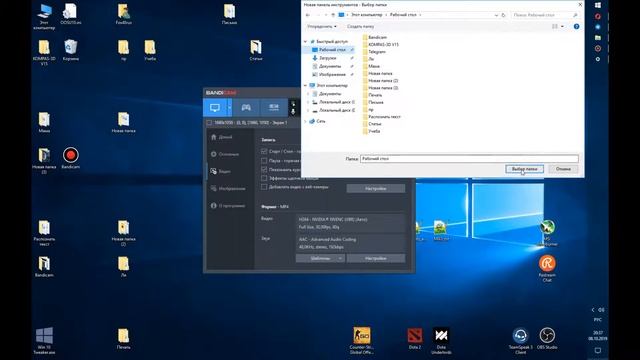Screen dimensions: 640x360
Task: Open the Печать folder on the desktop
Action: tap(123, 339)
